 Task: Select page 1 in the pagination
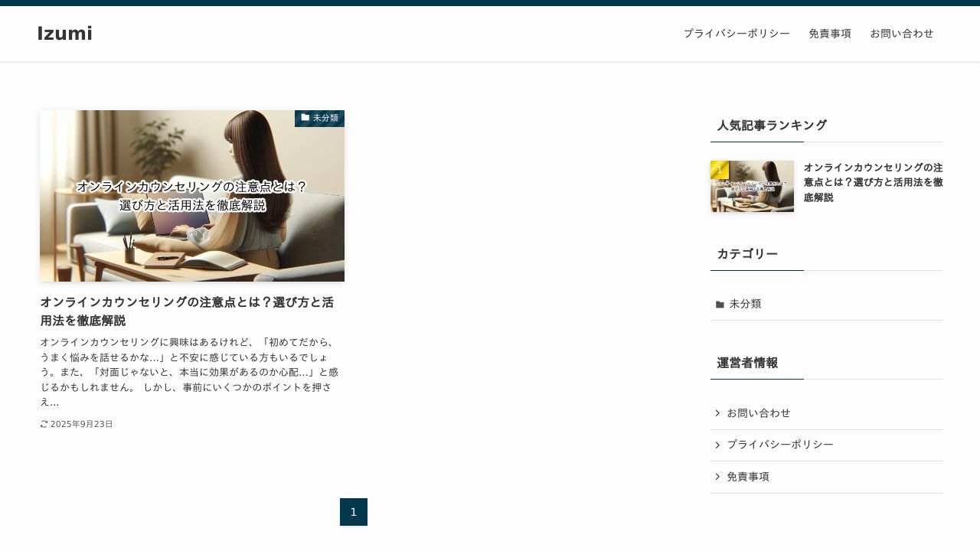354,512
